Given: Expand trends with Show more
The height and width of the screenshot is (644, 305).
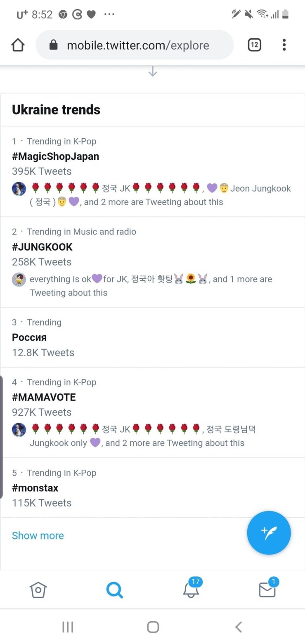Looking at the screenshot, I should [x=38, y=535].
